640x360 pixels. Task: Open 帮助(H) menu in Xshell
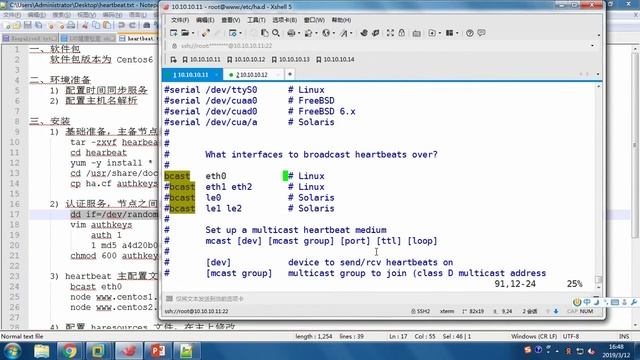pyautogui.click(x=341, y=20)
